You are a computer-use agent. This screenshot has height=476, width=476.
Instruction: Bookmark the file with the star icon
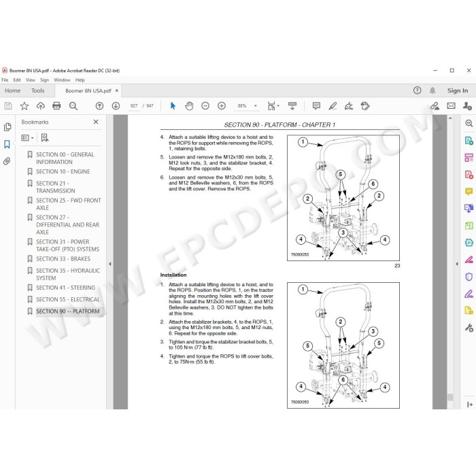point(24,106)
